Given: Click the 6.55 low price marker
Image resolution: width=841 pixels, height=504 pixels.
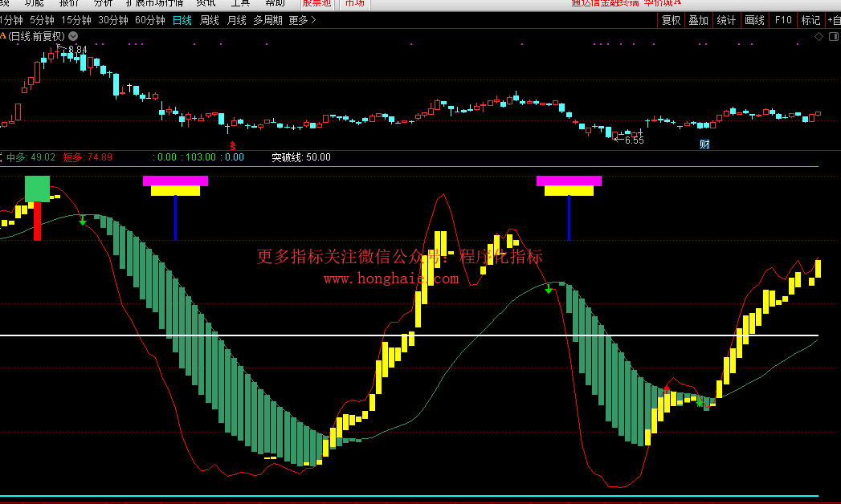Looking at the screenshot, I should point(633,140).
